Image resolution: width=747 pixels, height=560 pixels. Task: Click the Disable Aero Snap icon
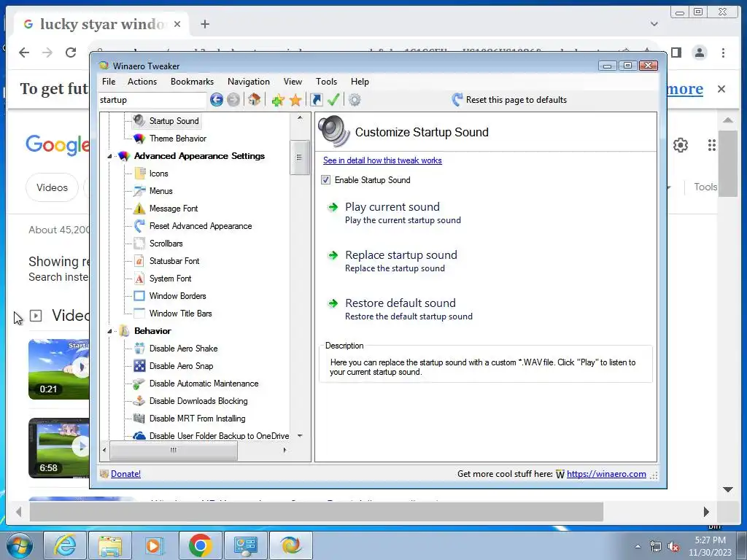pyautogui.click(x=139, y=366)
